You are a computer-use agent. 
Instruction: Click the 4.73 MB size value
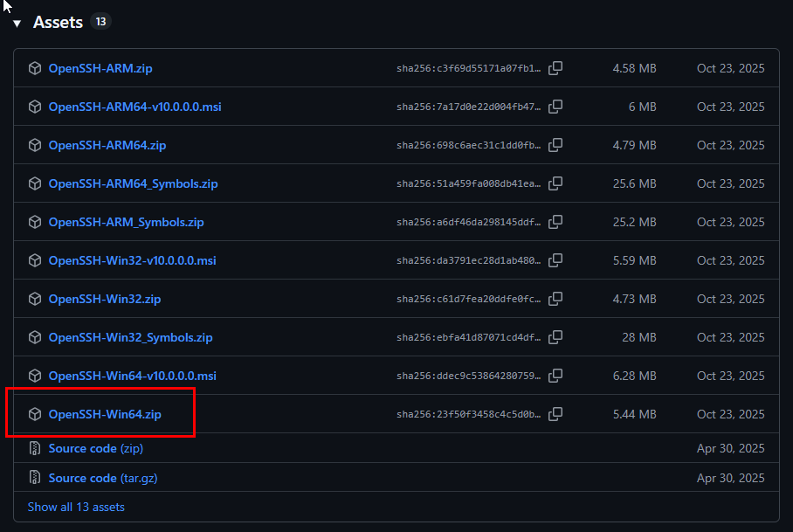[x=634, y=299]
